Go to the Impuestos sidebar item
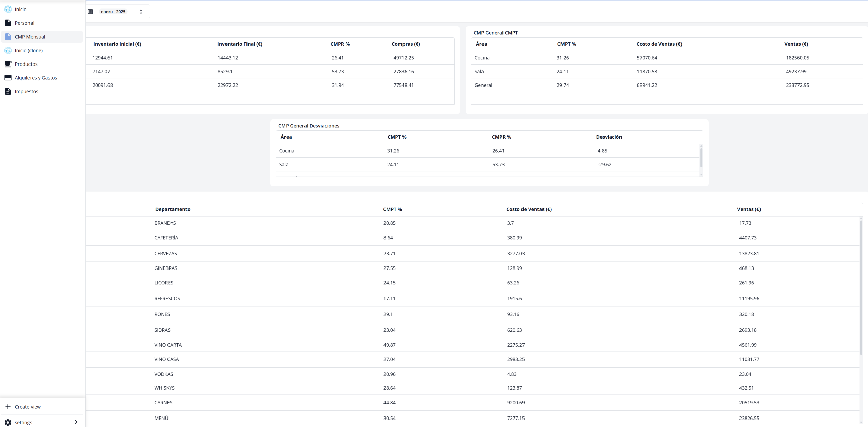868x427 pixels. (26, 91)
